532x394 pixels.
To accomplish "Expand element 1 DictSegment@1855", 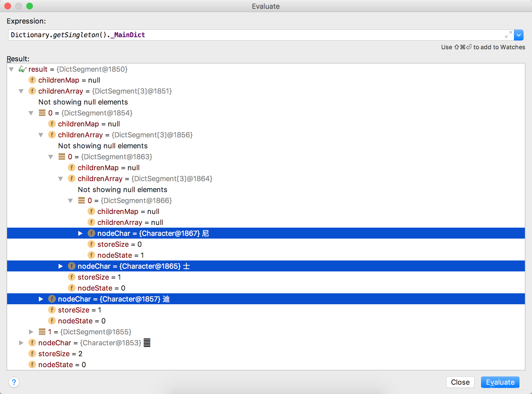I will coord(31,332).
